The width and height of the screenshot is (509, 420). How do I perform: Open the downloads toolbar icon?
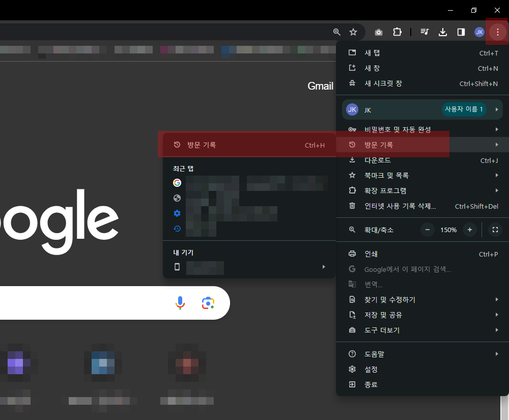[443, 32]
